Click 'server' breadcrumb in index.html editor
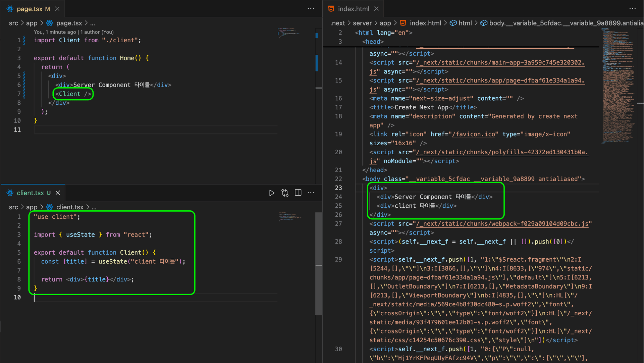644x363 pixels. click(x=362, y=23)
